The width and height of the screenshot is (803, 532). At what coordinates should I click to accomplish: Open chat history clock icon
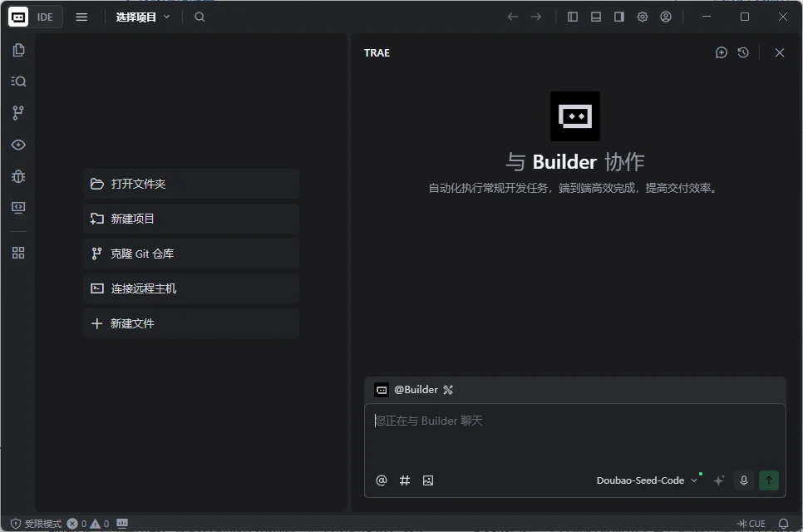[743, 52]
